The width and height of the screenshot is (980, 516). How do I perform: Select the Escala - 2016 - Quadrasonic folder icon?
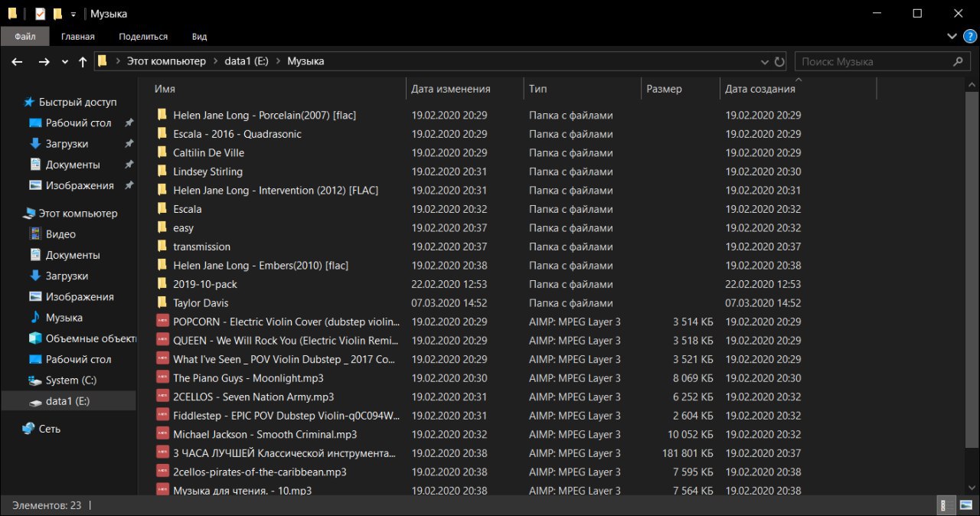pos(162,133)
